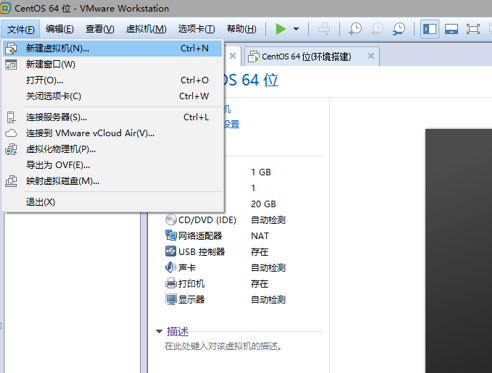Open the 编辑(E) menu
492x373 pixels.
(60, 29)
